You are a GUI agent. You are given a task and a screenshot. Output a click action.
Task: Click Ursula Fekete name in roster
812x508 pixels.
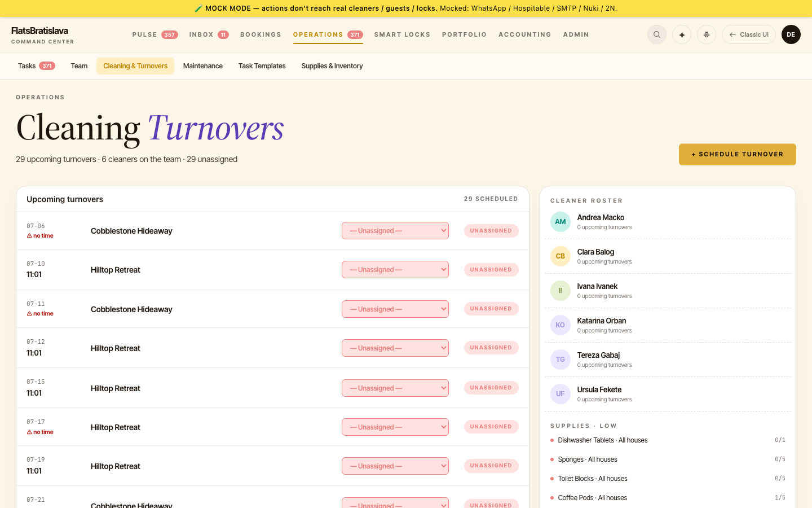[599, 389]
